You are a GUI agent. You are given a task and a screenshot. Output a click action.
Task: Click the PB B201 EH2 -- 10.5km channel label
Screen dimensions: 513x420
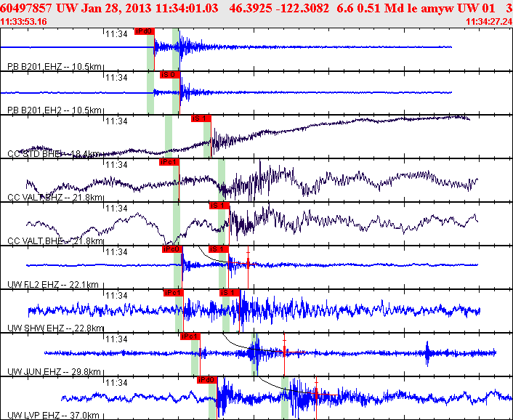coord(54,110)
